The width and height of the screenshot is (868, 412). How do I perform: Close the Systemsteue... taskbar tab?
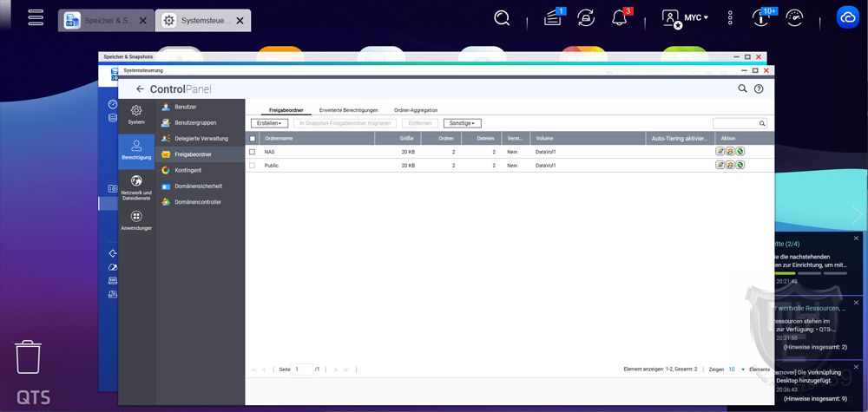240,21
